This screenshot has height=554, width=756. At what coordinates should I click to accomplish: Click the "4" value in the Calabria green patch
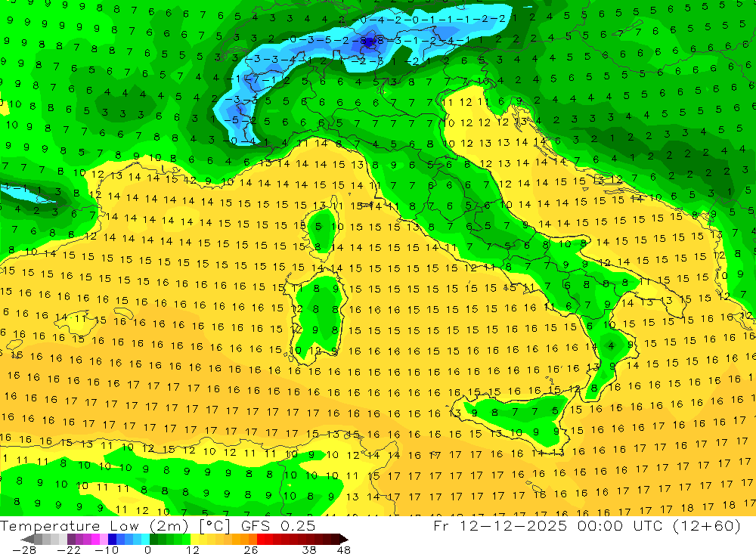coord(612,345)
